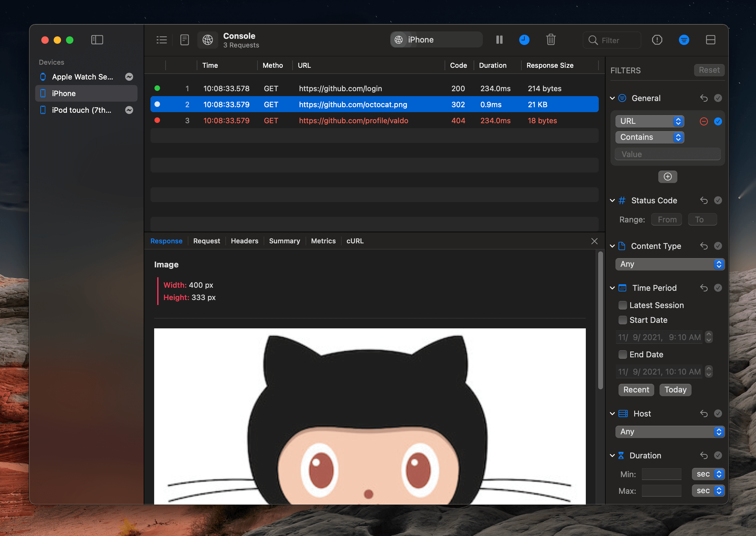The width and height of the screenshot is (756, 536).
Task: Click the globe icon in the iPhone selector
Action: (x=399, y=40)
